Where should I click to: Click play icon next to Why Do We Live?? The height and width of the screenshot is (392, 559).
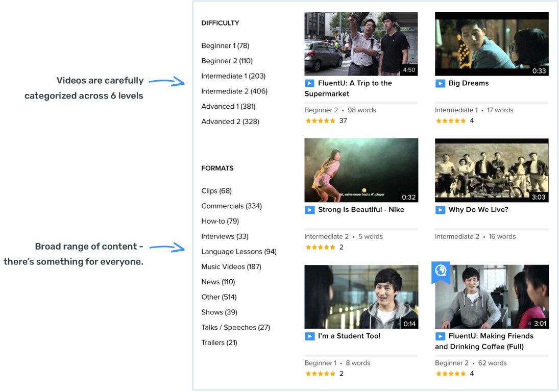[x=440, y=210]
